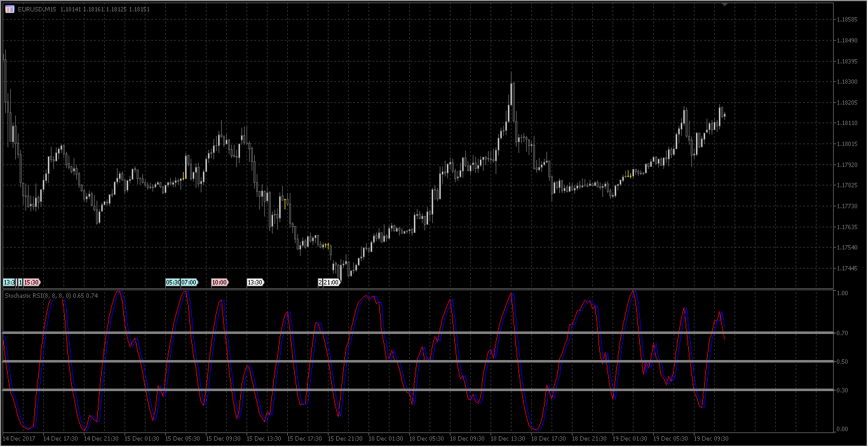Click the 14 Dec 2017 time axis label
This screenshot has height=447, width=868.
point(18,439)
